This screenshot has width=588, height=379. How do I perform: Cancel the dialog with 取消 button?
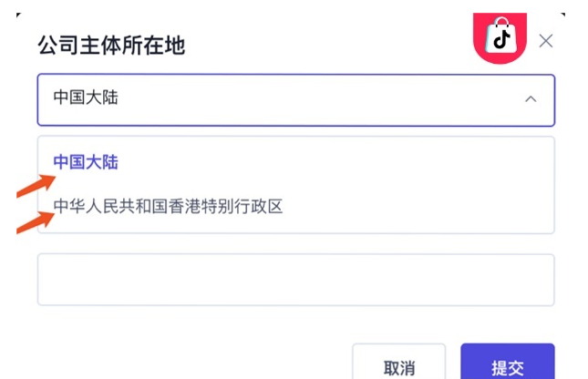coord(399,362)
